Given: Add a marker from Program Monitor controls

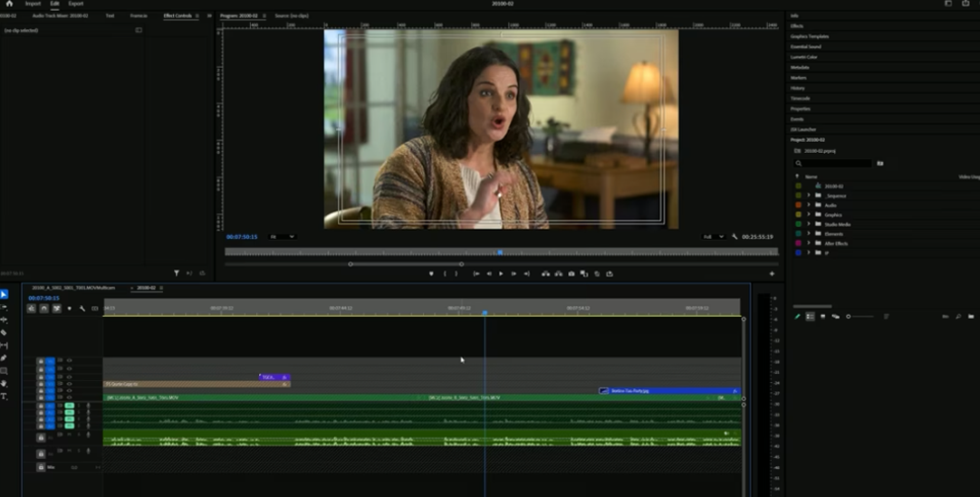Looking at the screenshot, I should [x=431, y=273].
